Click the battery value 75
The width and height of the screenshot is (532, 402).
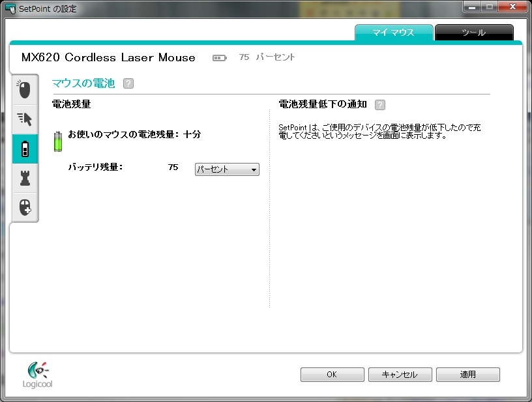tap(173, 167)
